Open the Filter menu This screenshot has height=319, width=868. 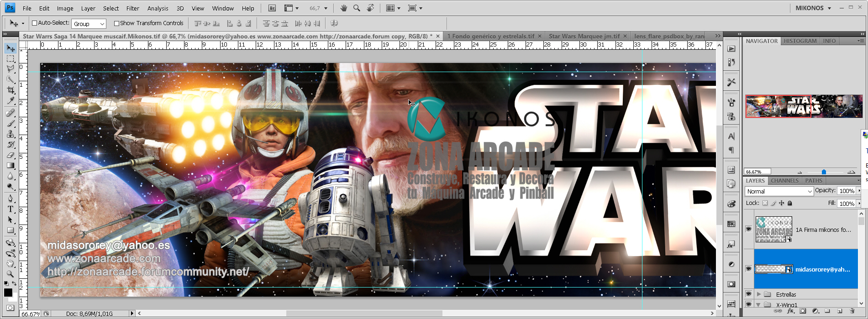click(x=133, y=8)
